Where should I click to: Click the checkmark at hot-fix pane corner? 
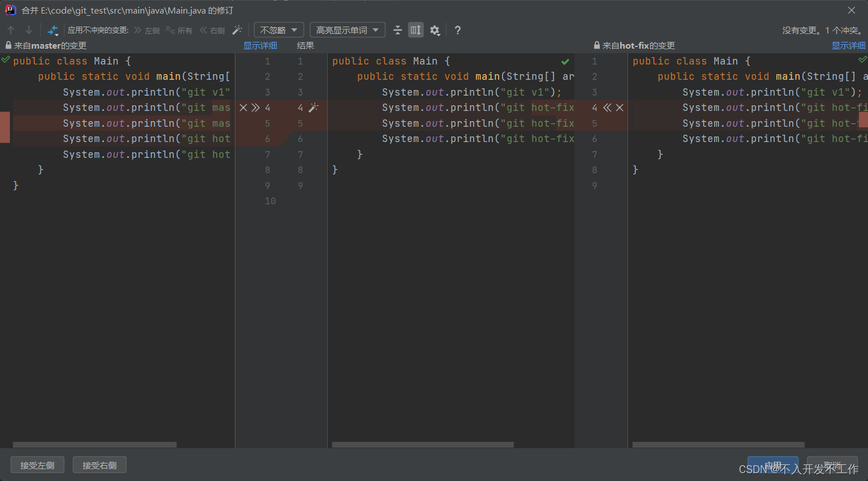pyautogui.click(x=862, y=59)
